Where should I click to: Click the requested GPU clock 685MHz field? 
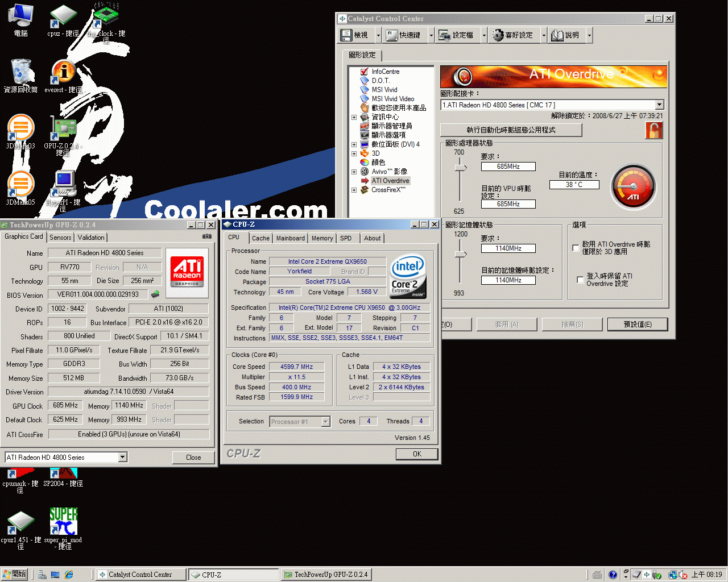click(508, 167)
